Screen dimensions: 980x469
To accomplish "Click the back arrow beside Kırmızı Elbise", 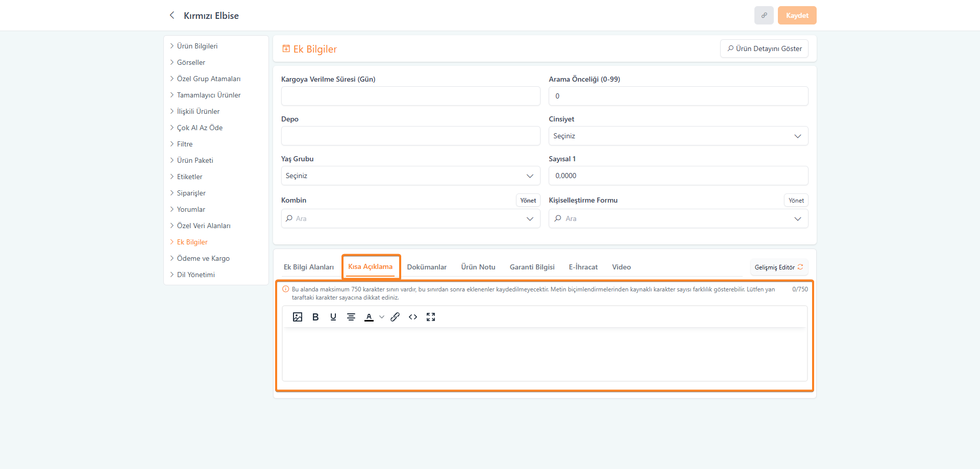I will coord(172,15).
